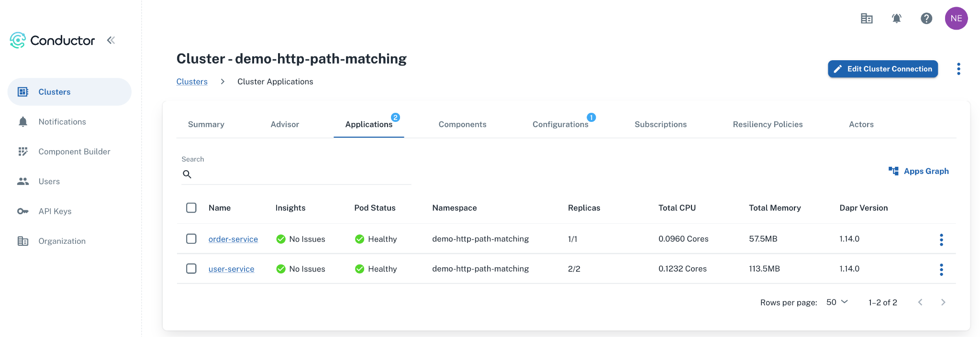Collapse the sidebar with double-chevron icon
980x337 pixels.
coord(111,40)
